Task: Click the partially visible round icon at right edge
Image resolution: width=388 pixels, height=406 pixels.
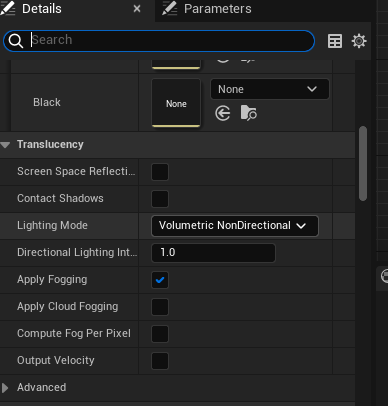Action: [x=384, y=276]
